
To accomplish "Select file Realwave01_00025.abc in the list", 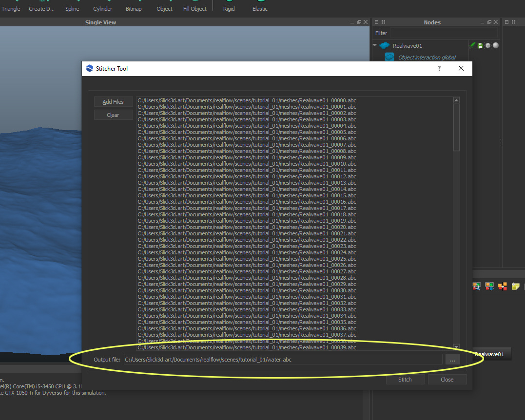I will [x=247, y=259].
